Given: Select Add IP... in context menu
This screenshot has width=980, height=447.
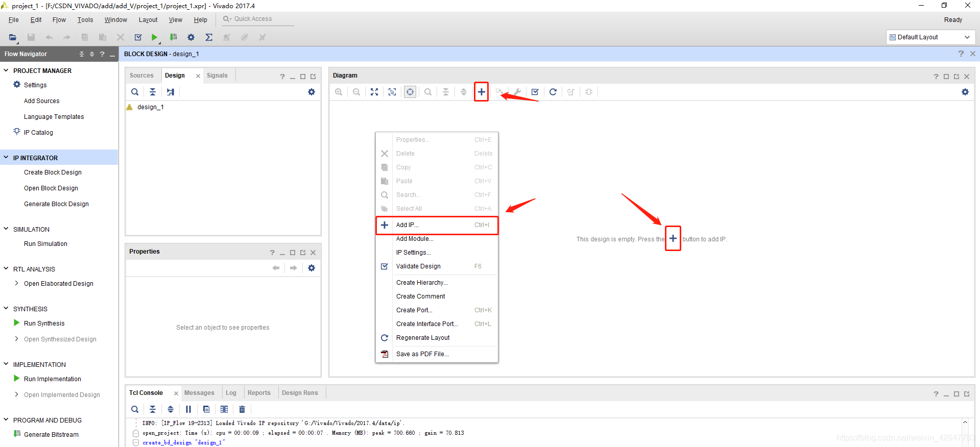Looking at the screenshot, I should 437,225.
